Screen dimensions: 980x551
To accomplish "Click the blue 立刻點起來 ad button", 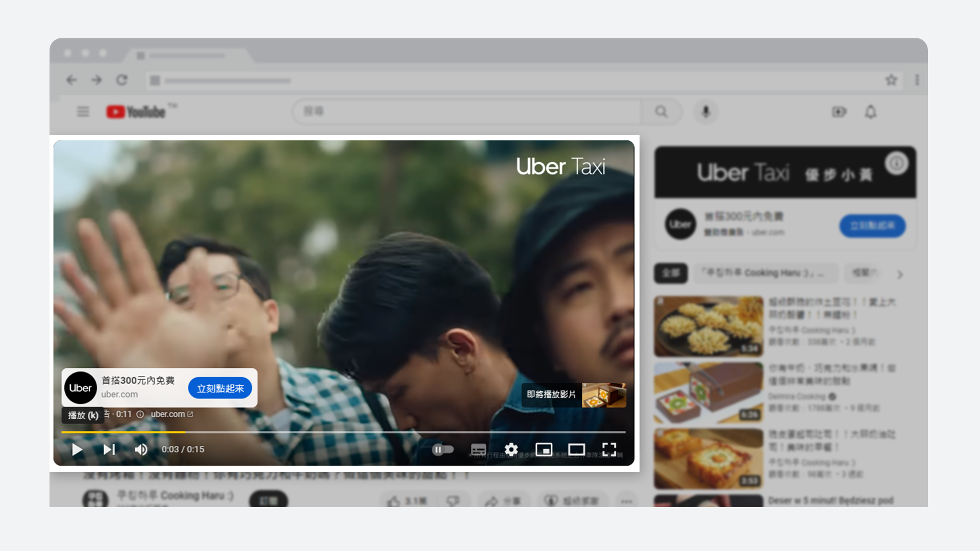I will [220, 388].
